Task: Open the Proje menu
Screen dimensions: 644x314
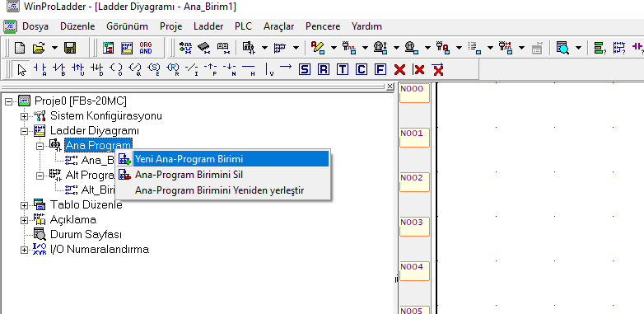Action: tap(170, 26)
